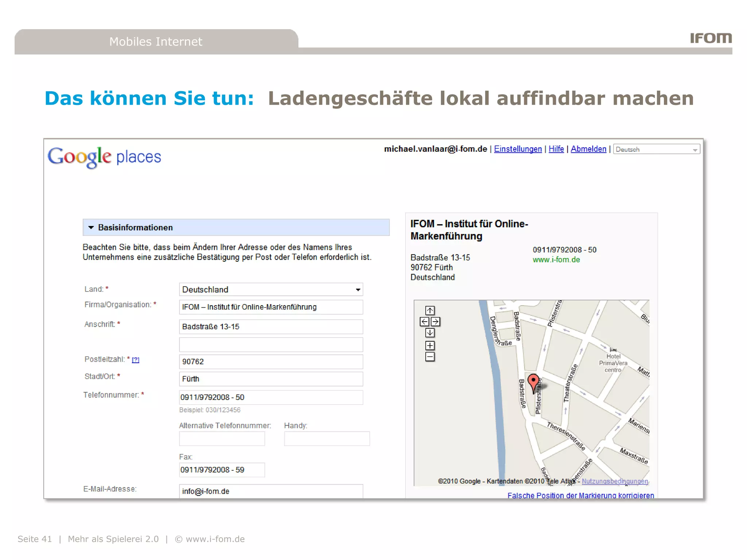Image resolution: width=747 pixels, height=560 pixels.
Task: Click Falsche Position der Markierung korrigieren
Action: (581, 495)
